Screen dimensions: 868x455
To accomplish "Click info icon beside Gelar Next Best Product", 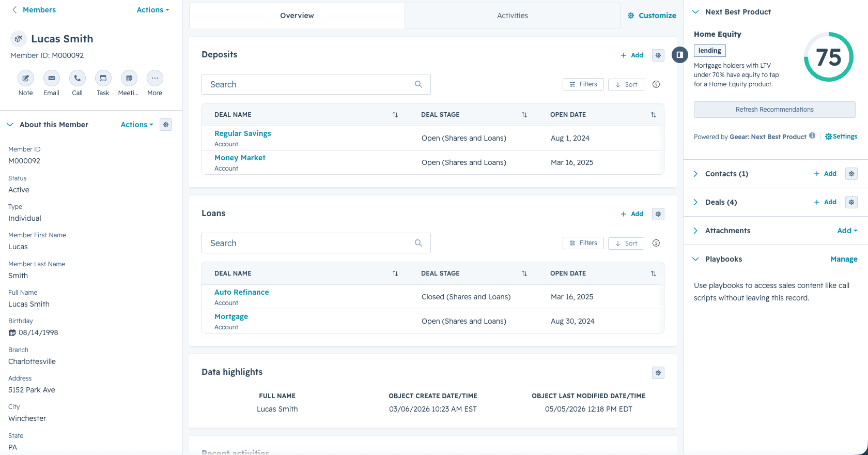I will (812, 136).
